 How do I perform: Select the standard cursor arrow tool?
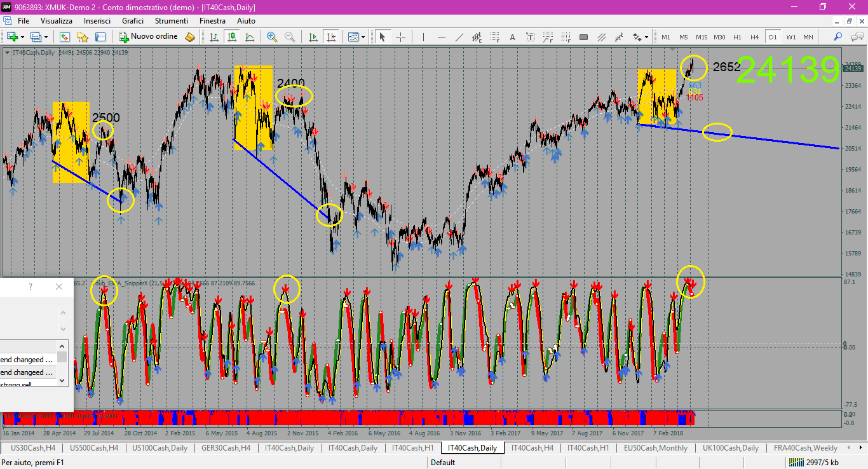click(x=383, y=37)
